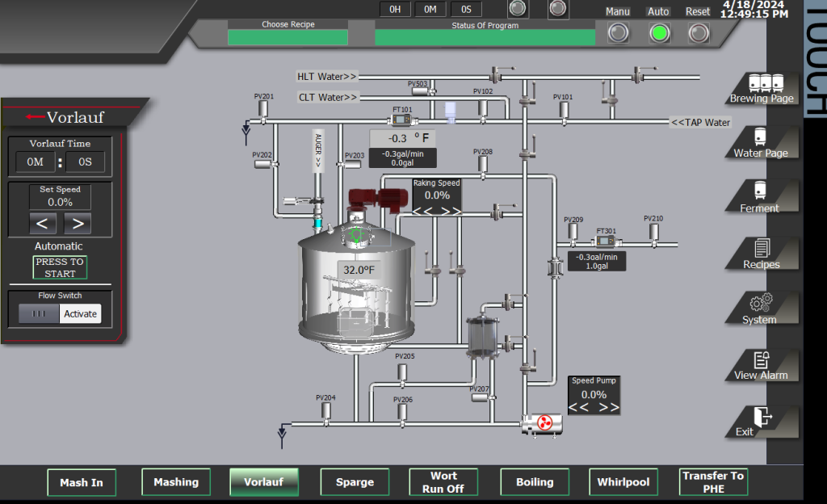Viewport: 827px width, 504px height.
Task: Click the View Alarm icon
Action: 760,359
